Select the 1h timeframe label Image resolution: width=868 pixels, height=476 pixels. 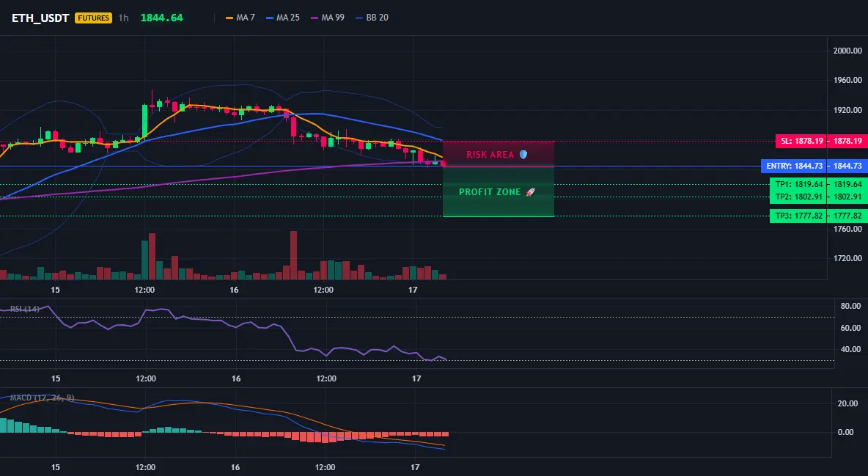pyautogui.click(x=123, y=18)
